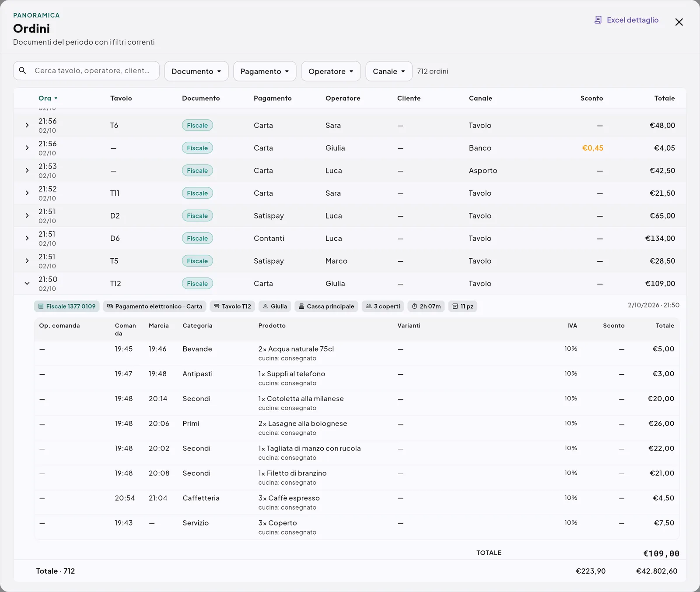
Task: Sort the table by Ora column
Action: coord(48,98)
